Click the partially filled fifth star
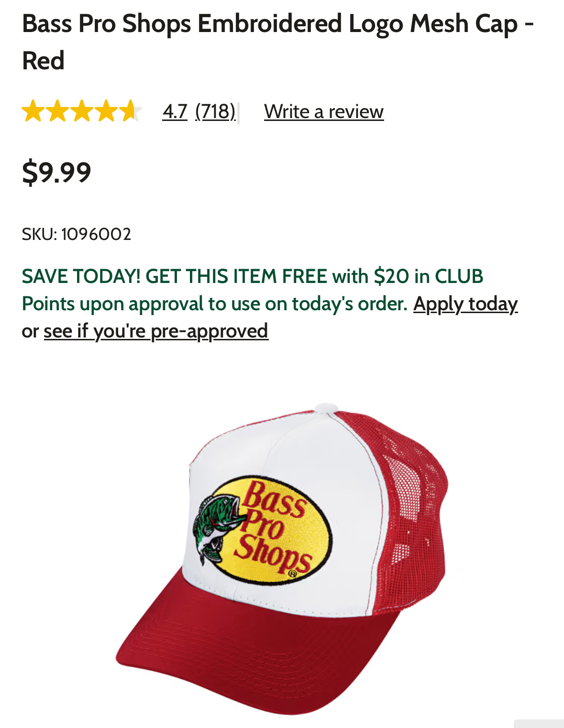Image resolution: width=564 pixels, height=728 pixels. [130, 111]
